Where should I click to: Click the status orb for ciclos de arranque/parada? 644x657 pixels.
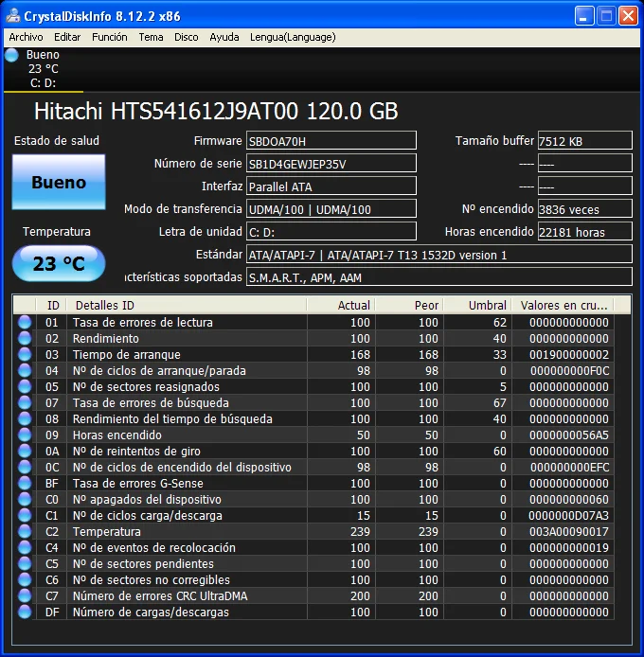tap(25, 370)
